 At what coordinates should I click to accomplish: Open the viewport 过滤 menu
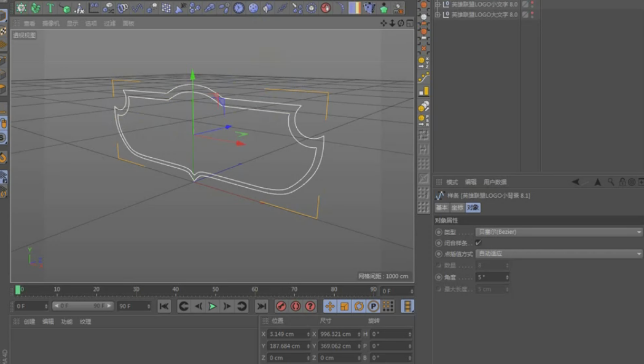click(109, 23)
